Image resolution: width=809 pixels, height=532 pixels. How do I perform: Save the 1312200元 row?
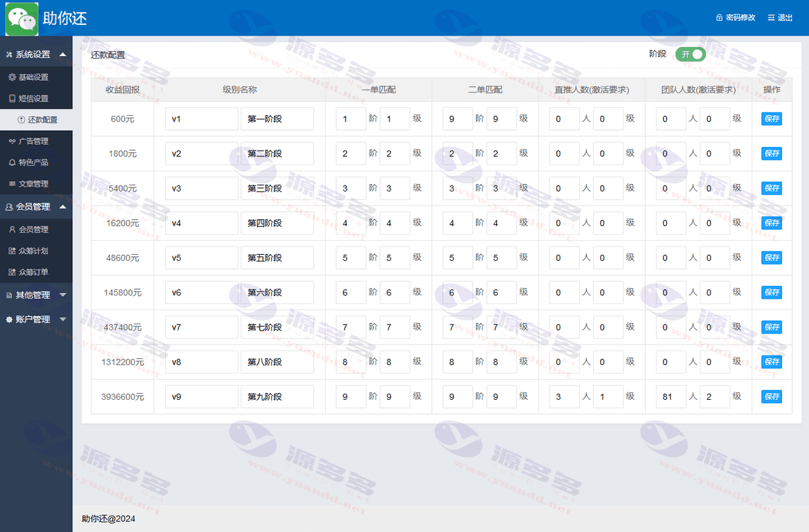pos(772,361)
